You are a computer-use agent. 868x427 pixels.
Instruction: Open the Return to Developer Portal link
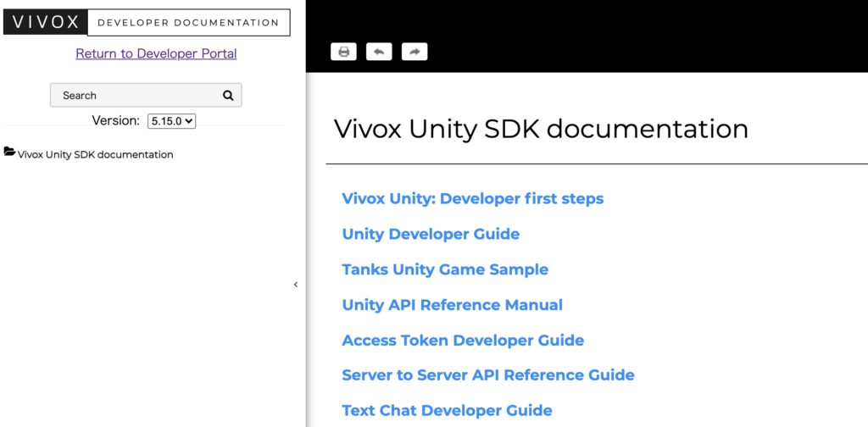pos(156,53)
